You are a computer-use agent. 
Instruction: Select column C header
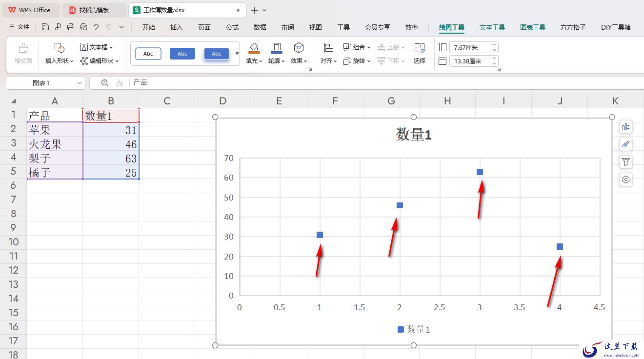coord(167,101)
